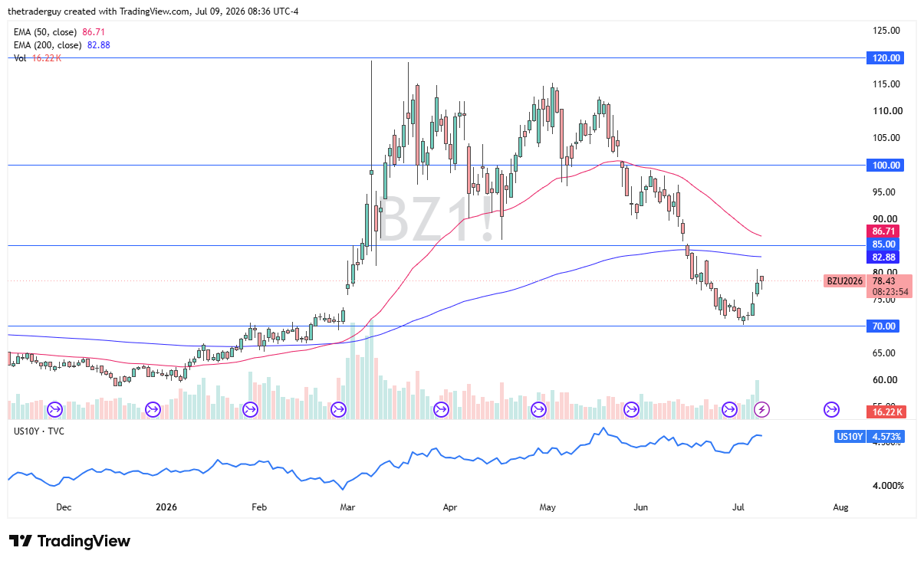Click the rollover event icon just before Jun
924x564 pixels.
[x=631, y=410]
